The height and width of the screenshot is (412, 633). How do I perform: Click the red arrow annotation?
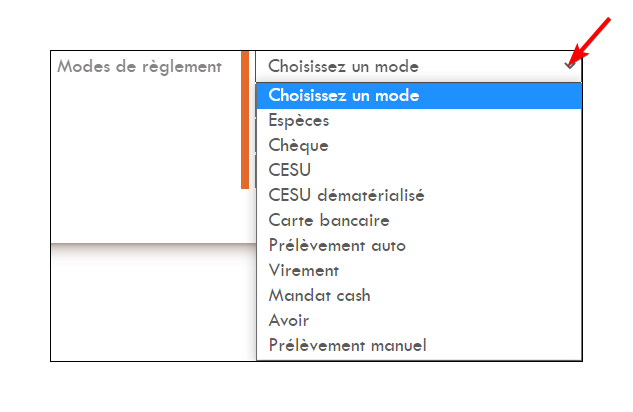[x=591, y=40]
